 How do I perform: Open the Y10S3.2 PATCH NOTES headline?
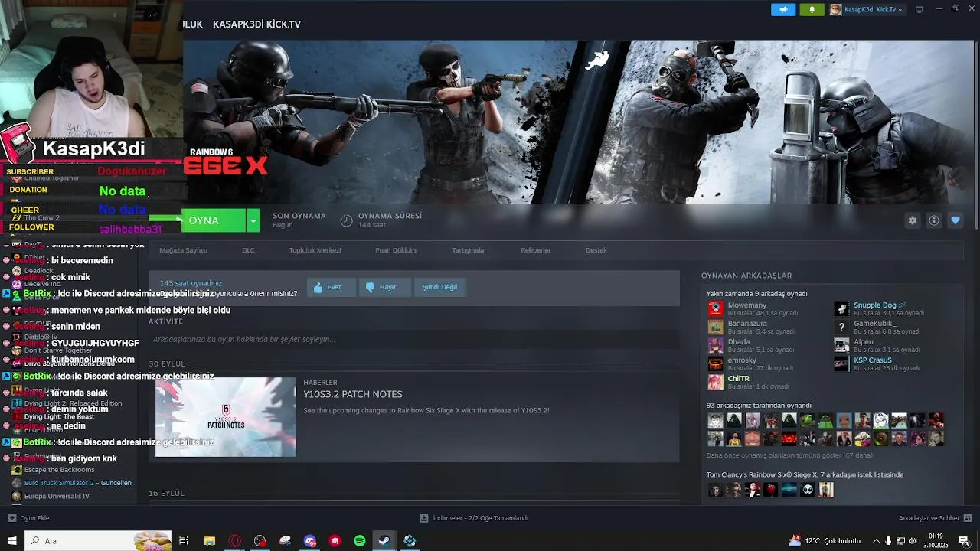[352, 394]
